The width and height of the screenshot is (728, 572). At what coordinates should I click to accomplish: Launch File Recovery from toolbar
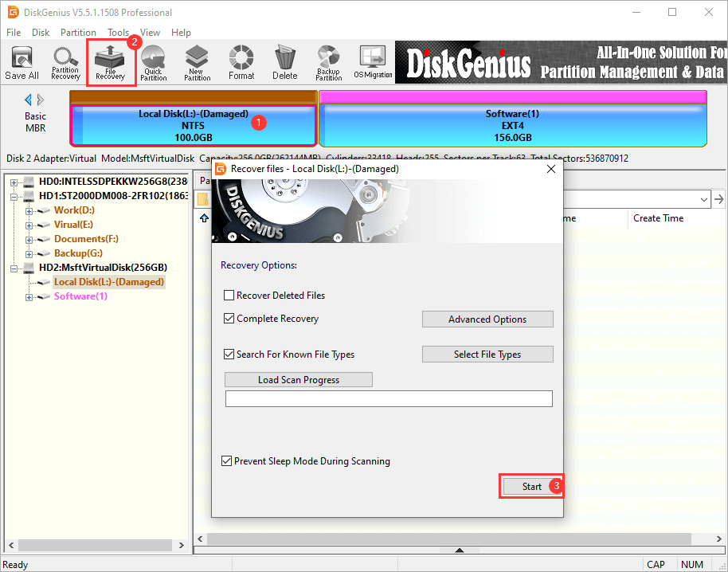point(110,63)
